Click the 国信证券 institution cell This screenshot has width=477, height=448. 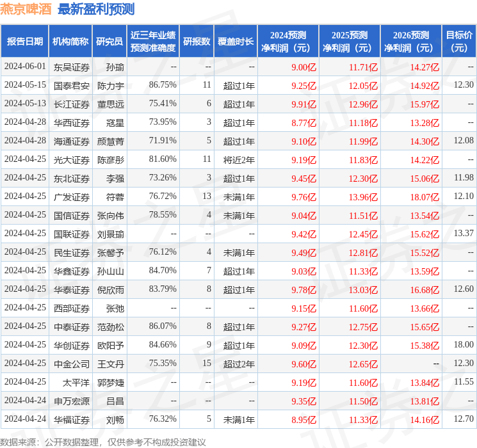click(72, 215)
